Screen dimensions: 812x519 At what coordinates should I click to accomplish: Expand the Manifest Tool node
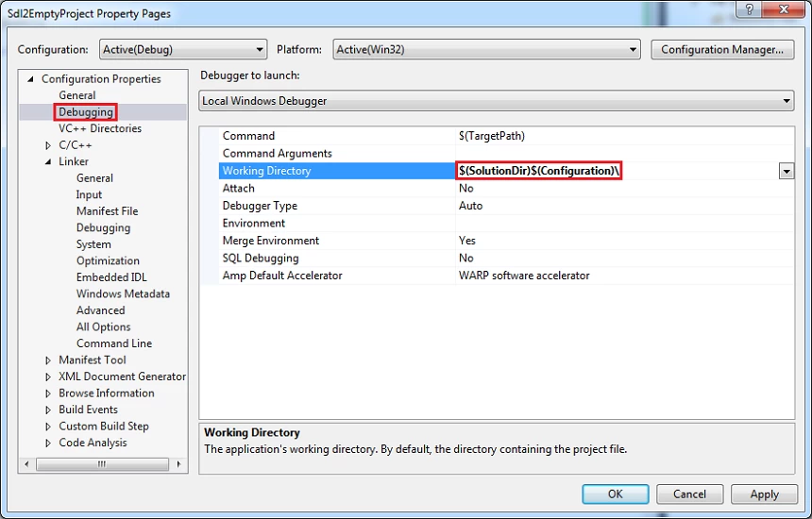48,360
